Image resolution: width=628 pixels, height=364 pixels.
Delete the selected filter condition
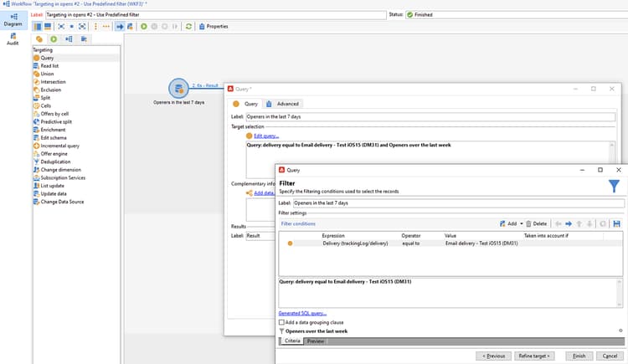[x=536, y=224]
